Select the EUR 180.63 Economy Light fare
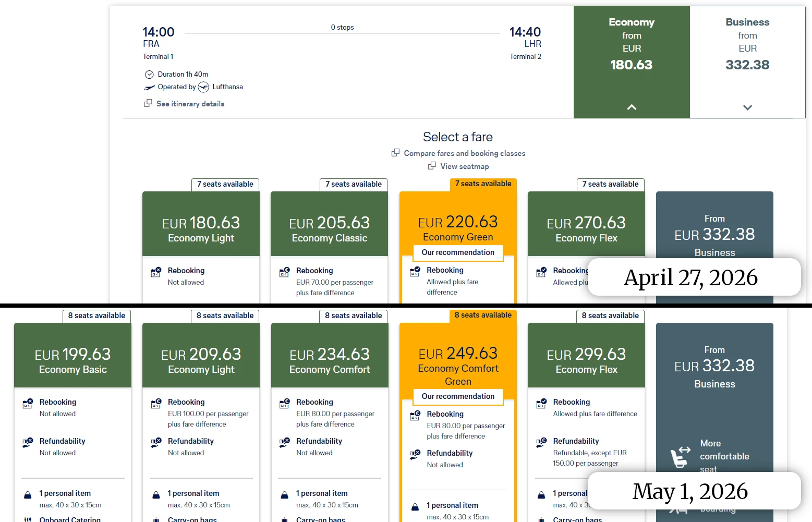 (201, 224)
